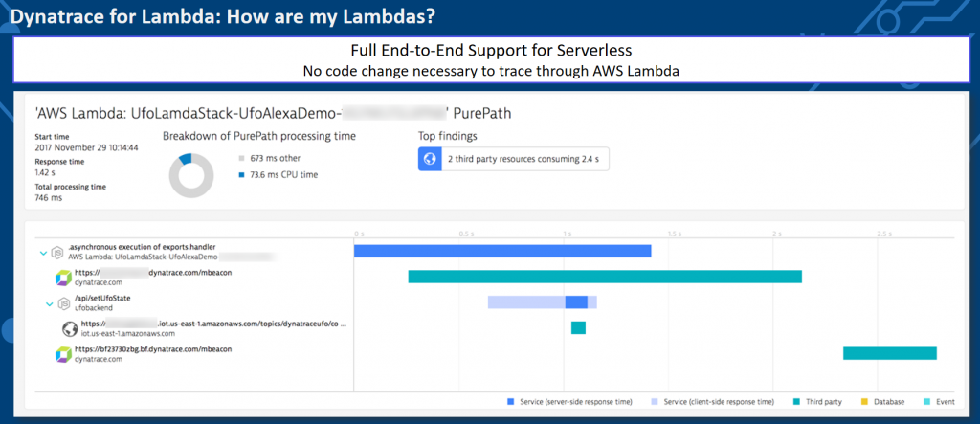Click the Dynatrace logo next to first mbeacon
The width and height of the screenshot is (980, 424).
point(64,277)
